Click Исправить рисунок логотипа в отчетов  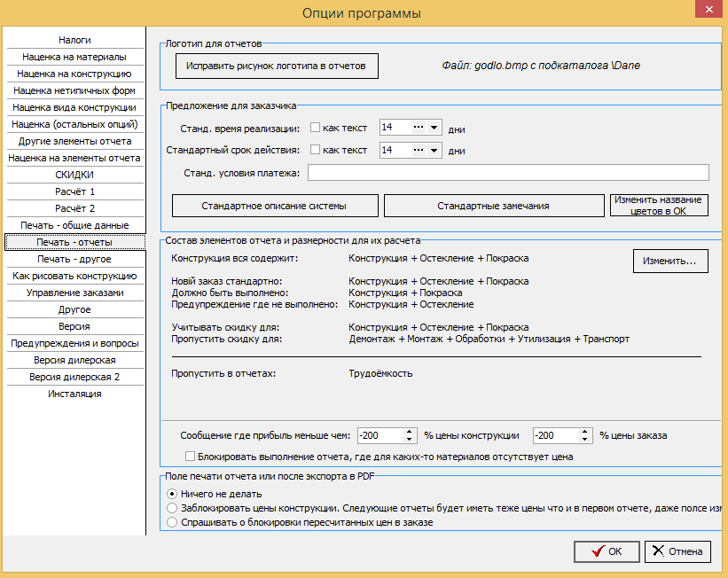[x=277, y=66]
